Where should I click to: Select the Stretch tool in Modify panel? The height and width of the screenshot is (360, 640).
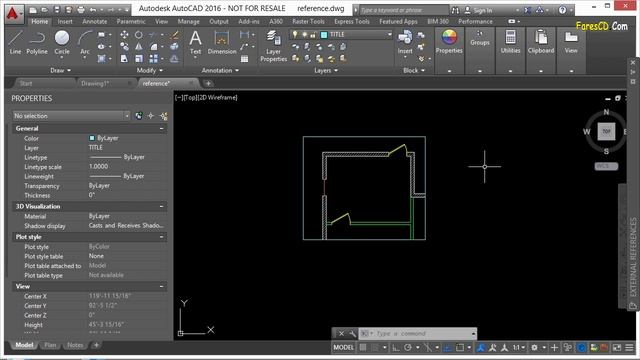[124, 59]
